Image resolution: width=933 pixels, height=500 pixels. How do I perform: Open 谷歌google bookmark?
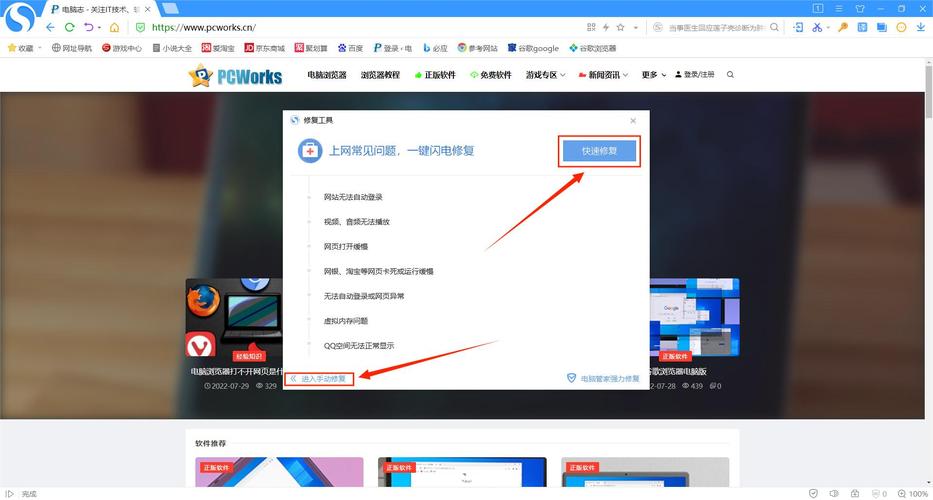coord(533,48)
